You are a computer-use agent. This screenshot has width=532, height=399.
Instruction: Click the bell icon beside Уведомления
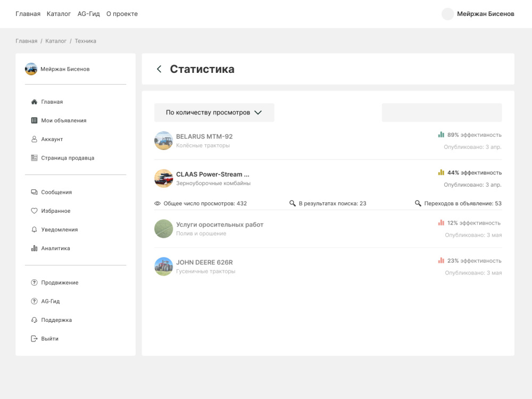34,229
